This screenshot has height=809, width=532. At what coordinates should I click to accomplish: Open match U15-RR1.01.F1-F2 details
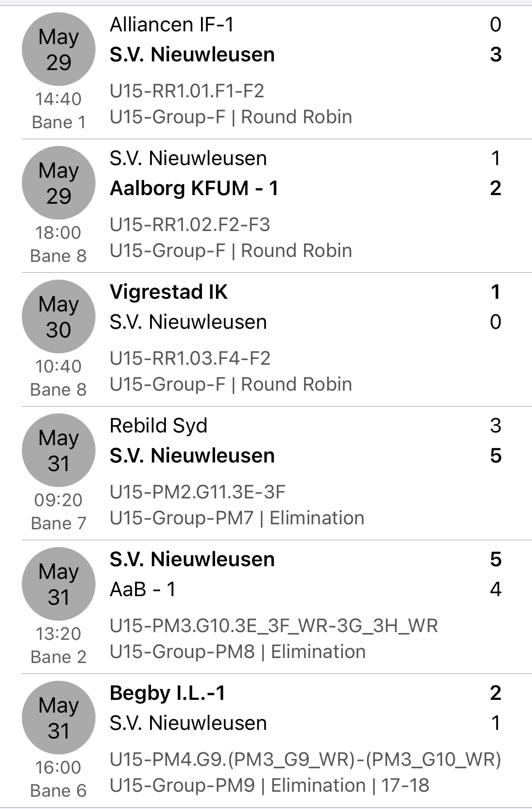[x=187, y=91]
